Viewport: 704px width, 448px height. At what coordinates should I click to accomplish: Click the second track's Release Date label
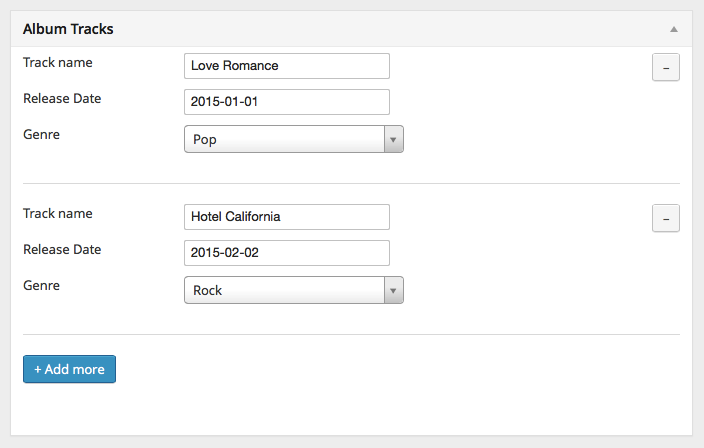point(62,249)
